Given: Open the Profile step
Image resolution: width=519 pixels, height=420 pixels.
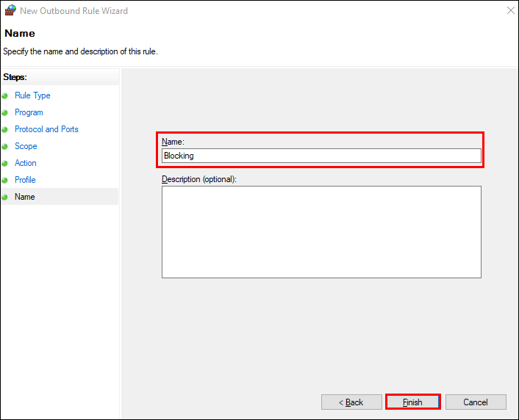Looking at the screenshot, I should pyautogui.click(x=25, y=180).
